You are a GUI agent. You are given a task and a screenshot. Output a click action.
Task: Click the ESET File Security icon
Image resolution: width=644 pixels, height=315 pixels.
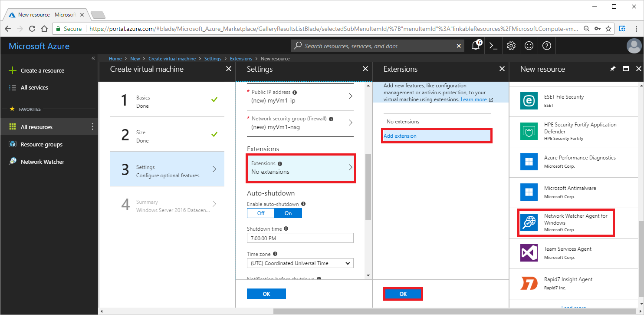click(529, 101)
